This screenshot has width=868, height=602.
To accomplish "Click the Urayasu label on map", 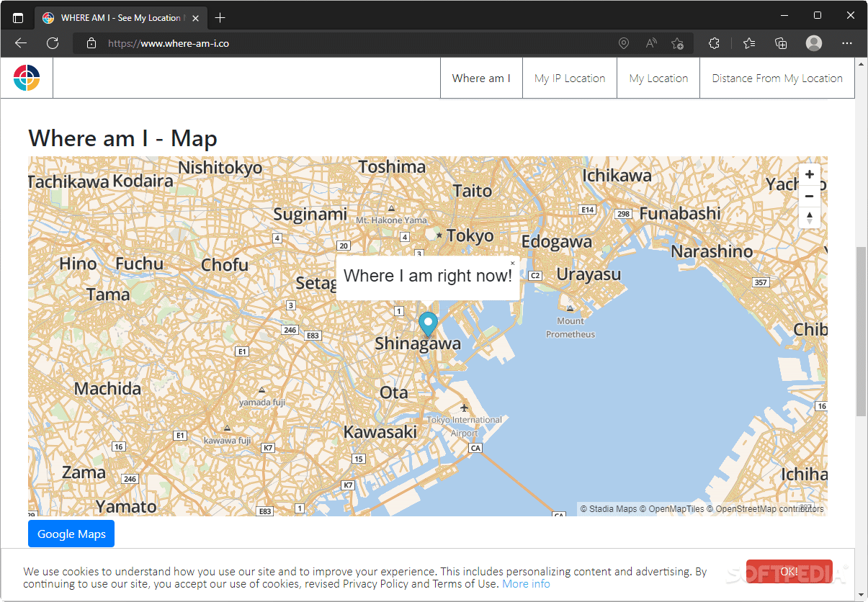I will coord(589,275).
